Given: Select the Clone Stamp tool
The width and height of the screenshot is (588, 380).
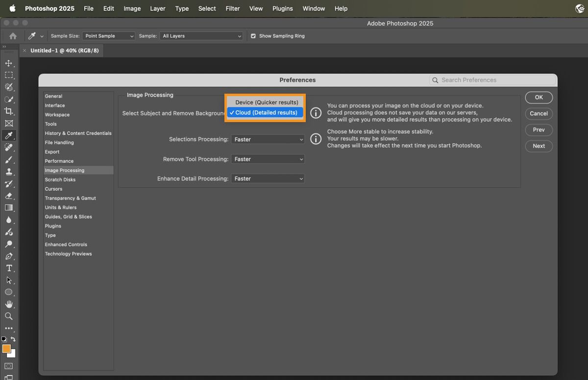Looking at the screenshot, I should pos(9,172).
